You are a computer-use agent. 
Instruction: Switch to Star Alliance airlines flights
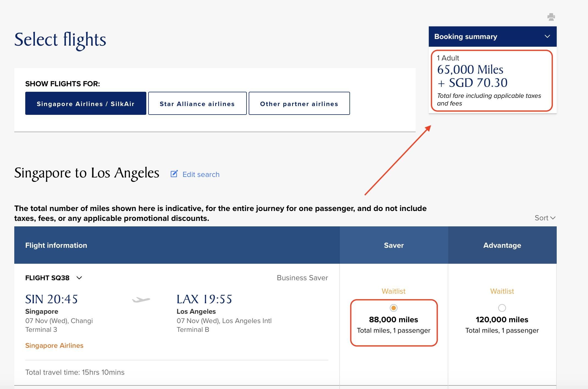point(197,104)
